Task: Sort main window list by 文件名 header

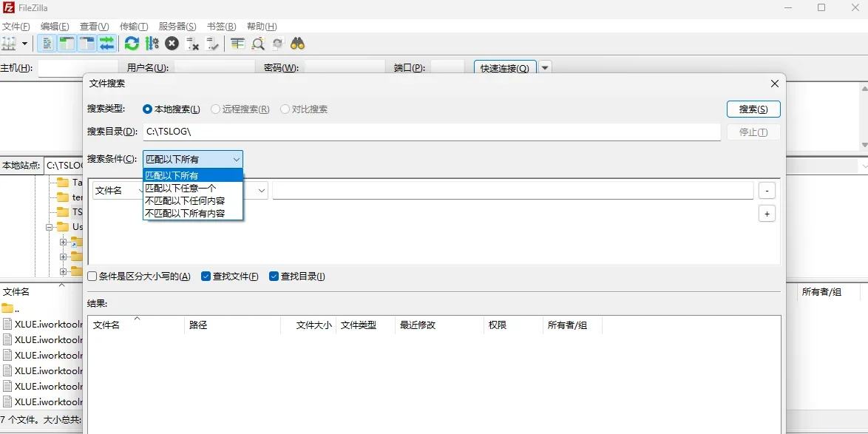Action: click(41, 292)
